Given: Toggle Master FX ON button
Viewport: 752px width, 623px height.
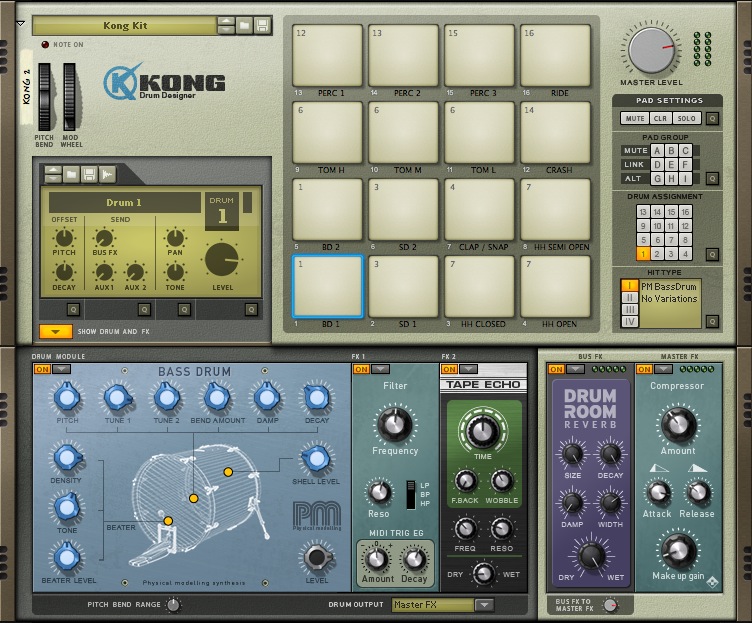Looking at the screenshot, I should tap(644, 369).
